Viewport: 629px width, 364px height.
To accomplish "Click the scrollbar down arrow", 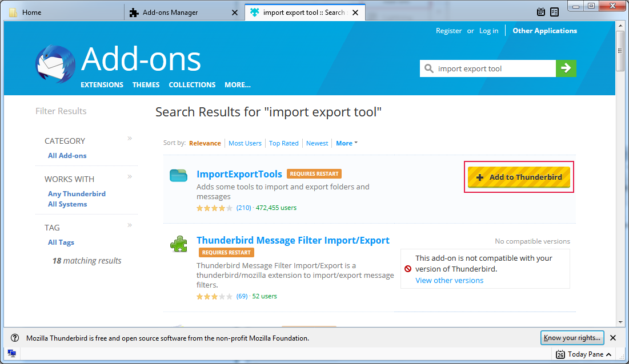I will (620, 322).
